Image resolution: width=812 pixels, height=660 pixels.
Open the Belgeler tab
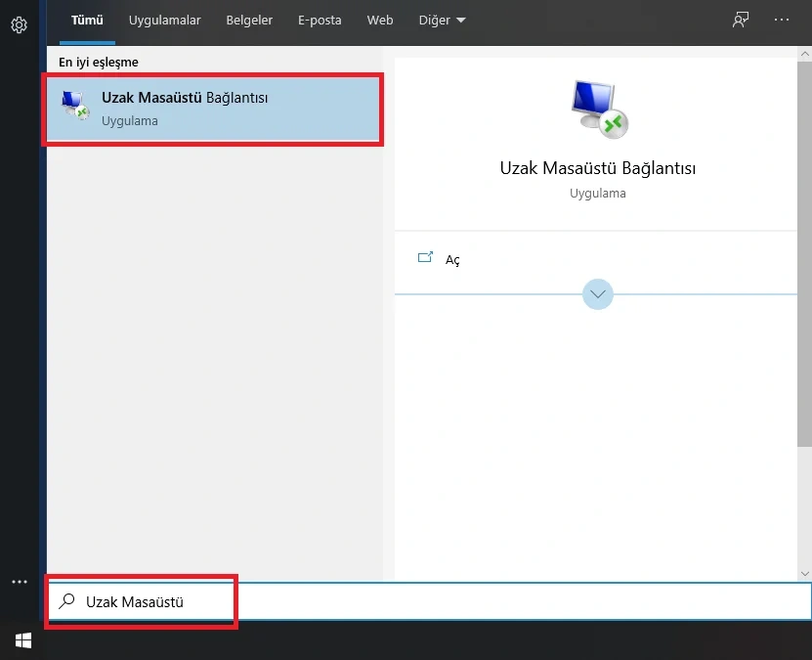(249, 20)
